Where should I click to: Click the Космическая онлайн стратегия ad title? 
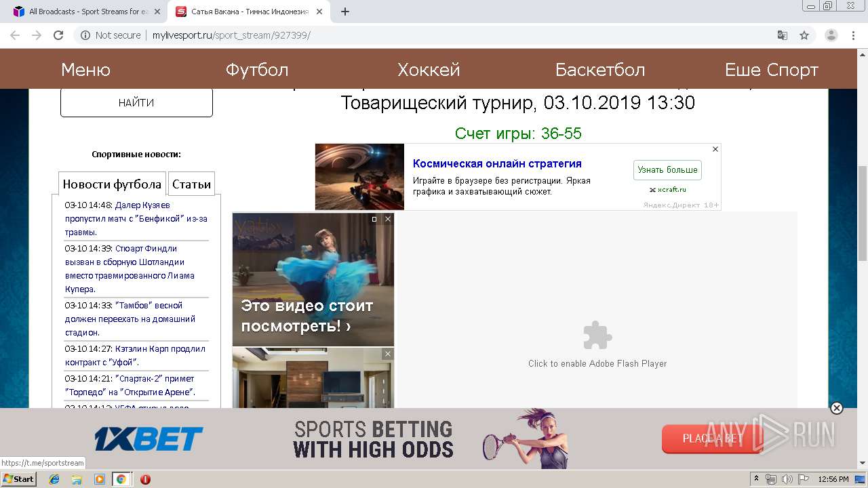tap(497, 163)
